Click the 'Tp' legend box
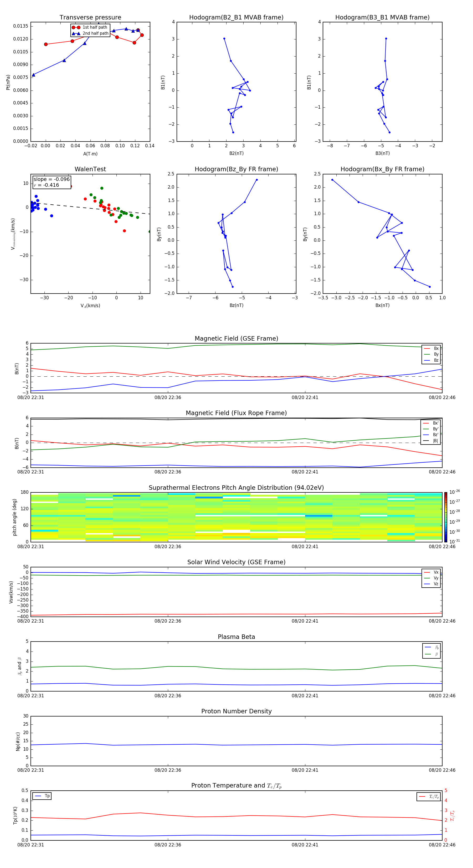The image size is (473, 868). coord(42,796)
